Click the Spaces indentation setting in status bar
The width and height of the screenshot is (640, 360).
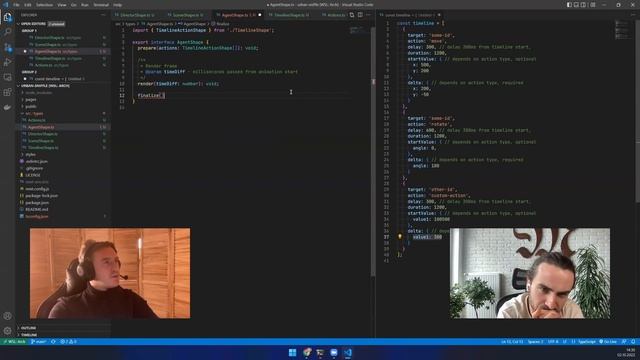535,342
